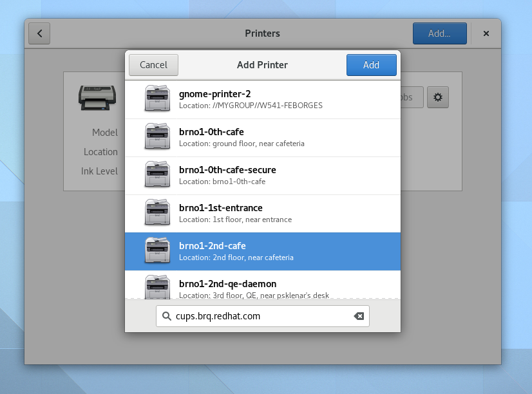Select the brno1-0th-cafe-secure printer name
Screen dimensions: 532x394
227,170
